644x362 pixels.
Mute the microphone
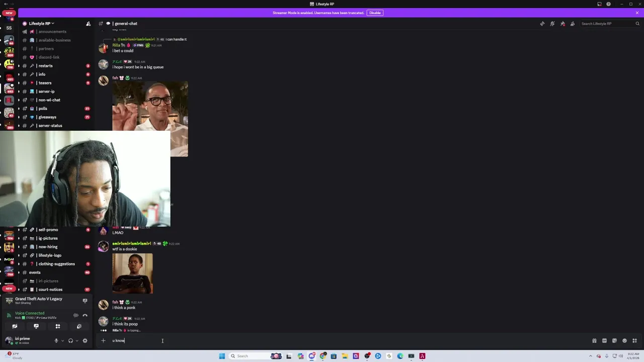pyautogui.click(x=56, y=340)
